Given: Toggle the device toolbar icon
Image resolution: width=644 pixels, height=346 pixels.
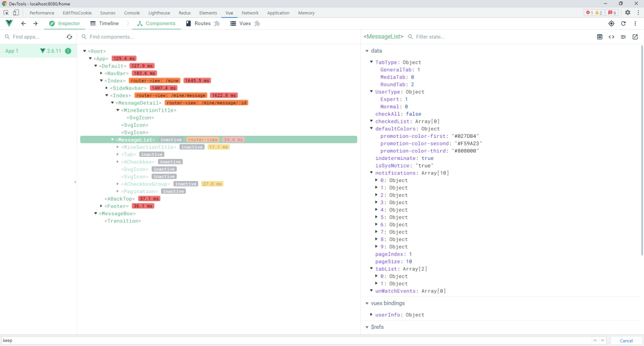Looking at the screenshot, I should tap(16, 13).
